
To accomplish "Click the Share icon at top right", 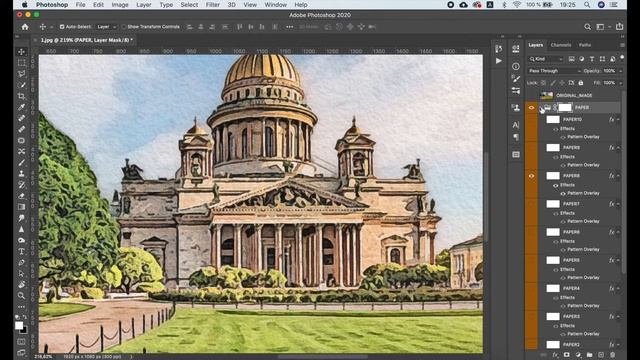I will pyautogui.click(x=620, y=27).
